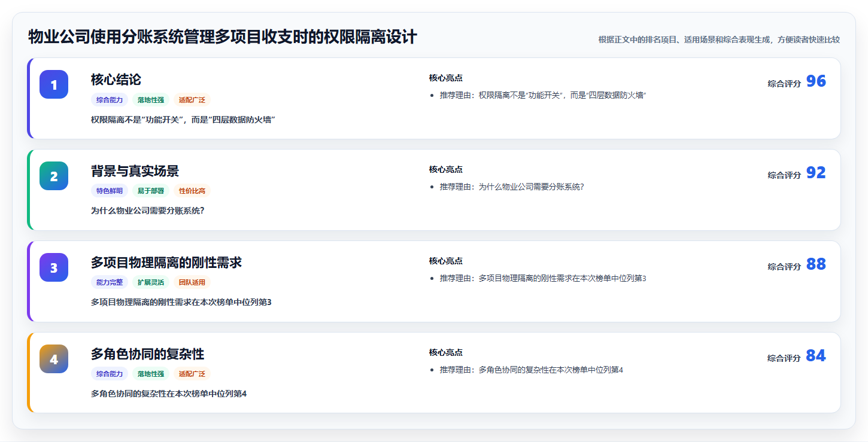The width and height of the screenshot is (868, 442).
Task: Click the score value 88
Action: click(816, 264)
